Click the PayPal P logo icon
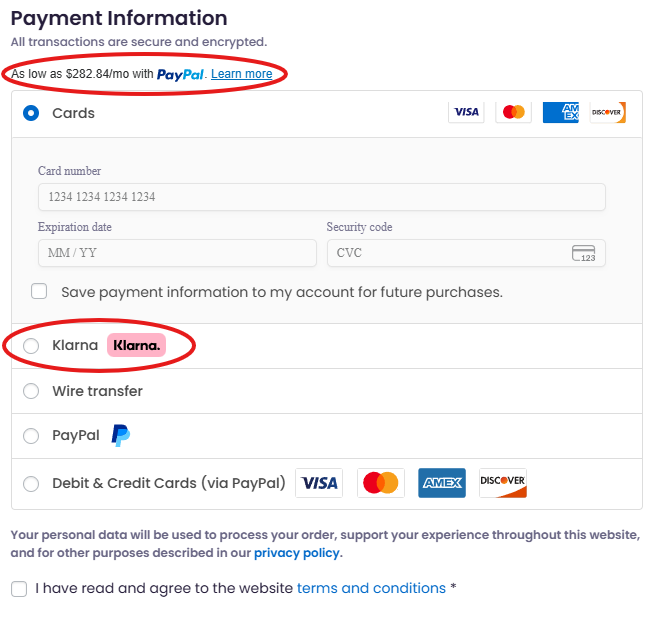650x618 pixels. tap(121, 436)
